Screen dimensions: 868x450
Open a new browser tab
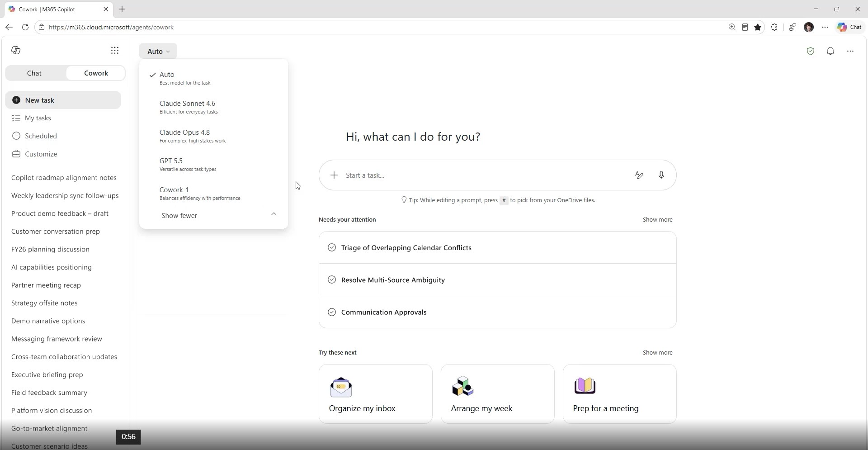pyautogui.click(x=122, y=9)
